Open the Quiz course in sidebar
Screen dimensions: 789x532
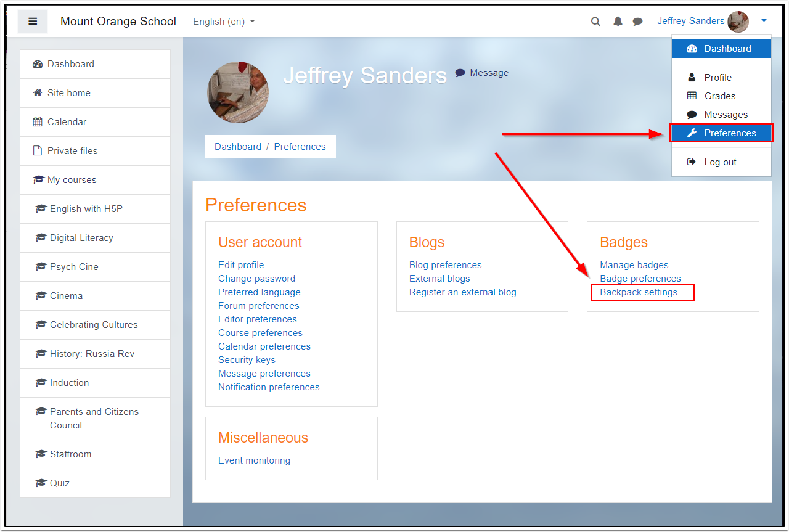tap(95, 483)
